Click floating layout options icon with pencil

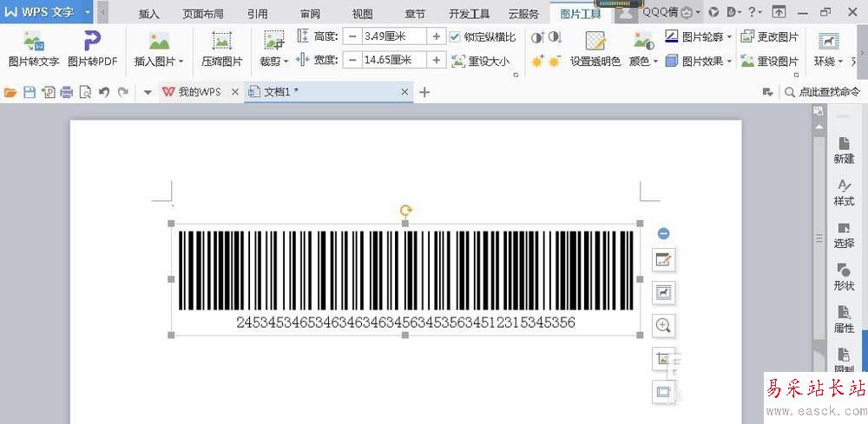[663, 259]
